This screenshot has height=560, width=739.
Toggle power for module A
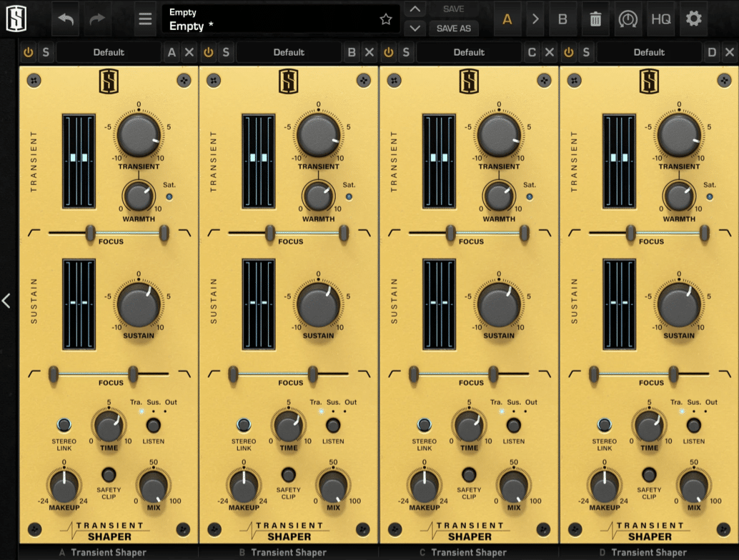click(29, 52)
